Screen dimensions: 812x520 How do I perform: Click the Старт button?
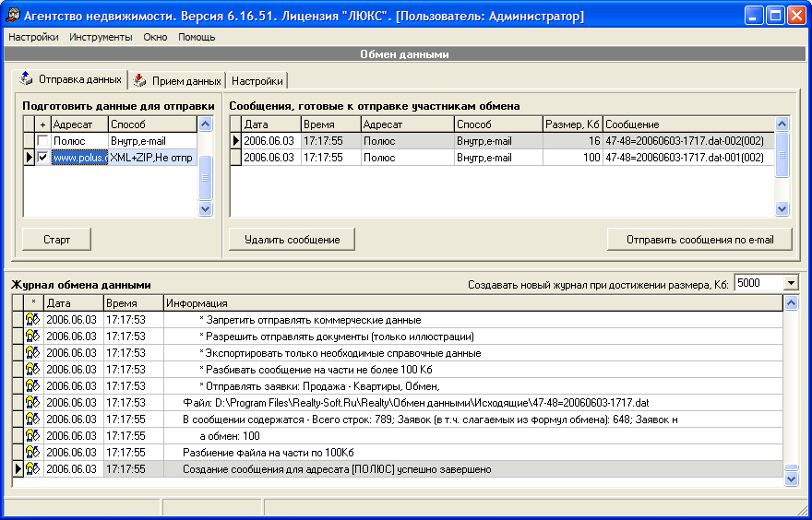(56, 240)
